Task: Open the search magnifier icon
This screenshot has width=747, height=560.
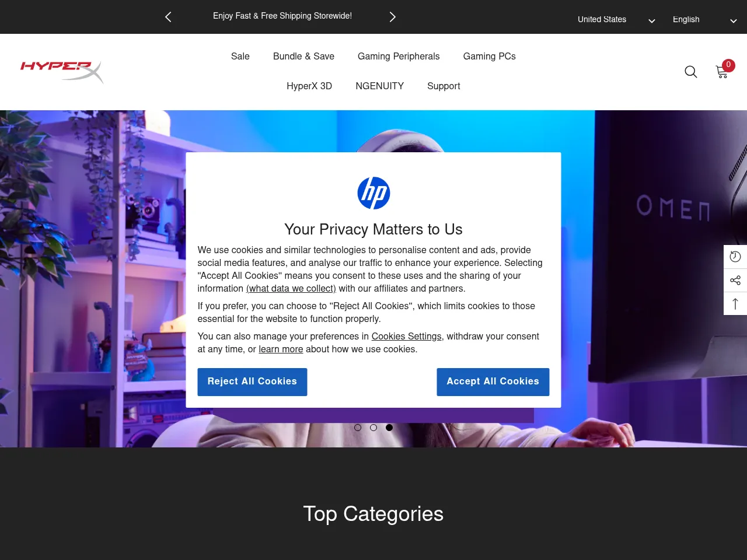Action: tap(691, 72)
